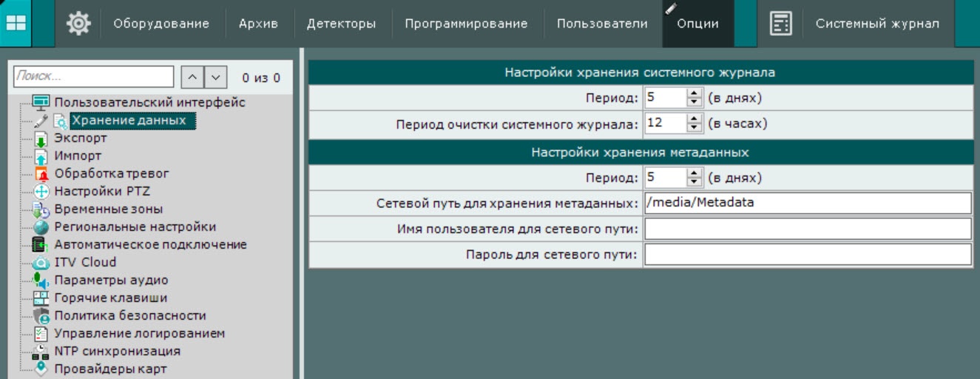Select NTP синхронизация in the tree
This screenshot has height=379, width=980.
coord(117,351)
